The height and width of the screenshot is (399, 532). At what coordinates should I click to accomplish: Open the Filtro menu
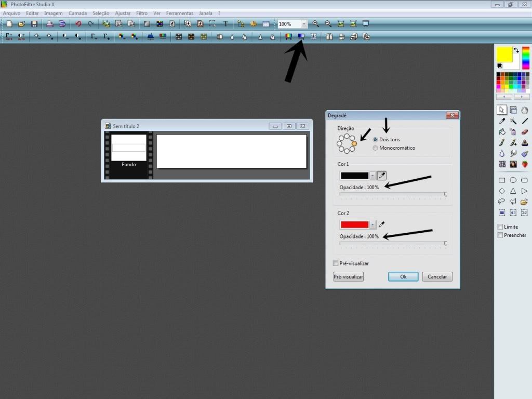[x=141, y=13]
